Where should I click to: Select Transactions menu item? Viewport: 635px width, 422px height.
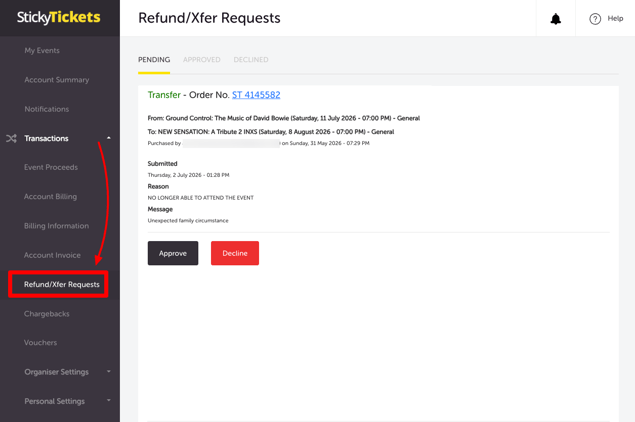pyautogui.click(x=46, y=139)
